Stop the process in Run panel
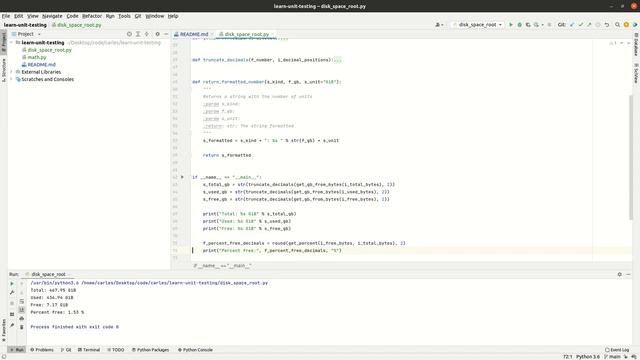640x360 pixels. (12, 304)
